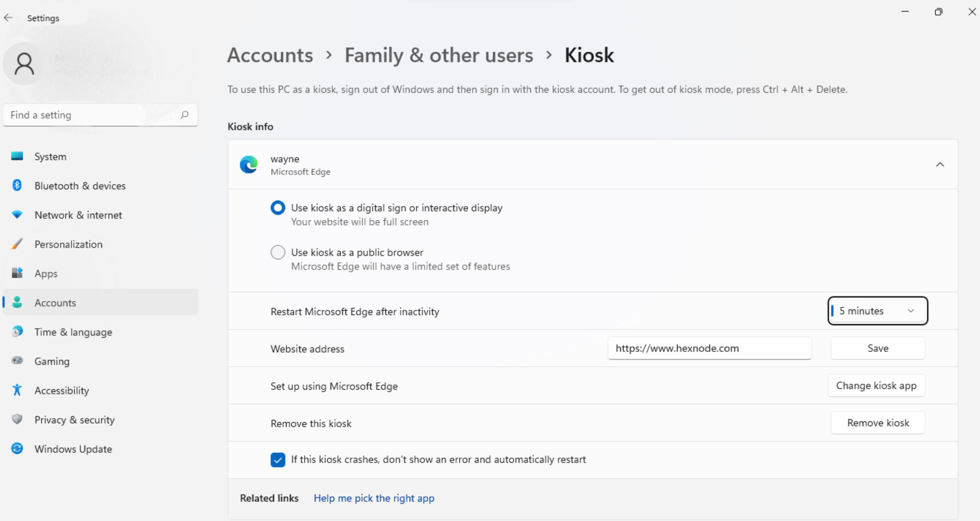Screen dimensions: 980x521
Task: Open System settings via its icon
Action: coord(17,156)
